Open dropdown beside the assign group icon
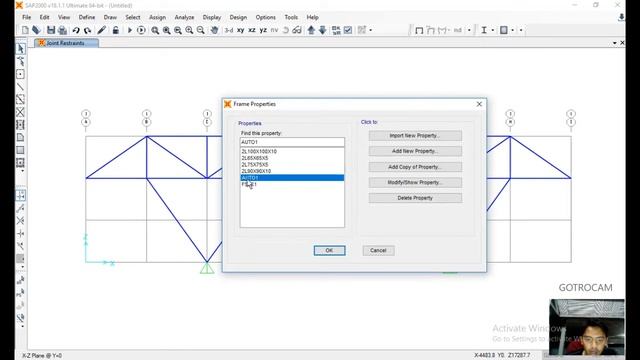The height and width of the screenshot is (360, 640). [371, 30]
